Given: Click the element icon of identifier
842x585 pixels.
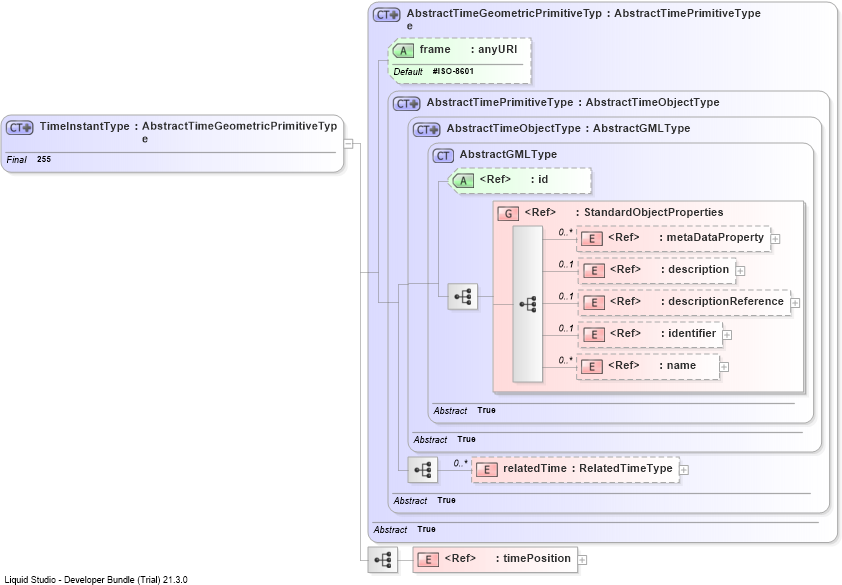Looking at the screenshot, I should click(593, 334).
